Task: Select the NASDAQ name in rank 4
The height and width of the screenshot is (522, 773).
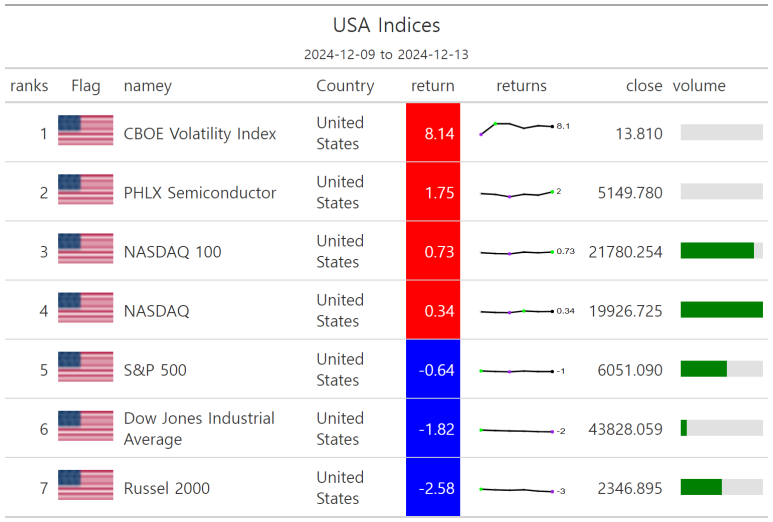Action: pos(156,311)
